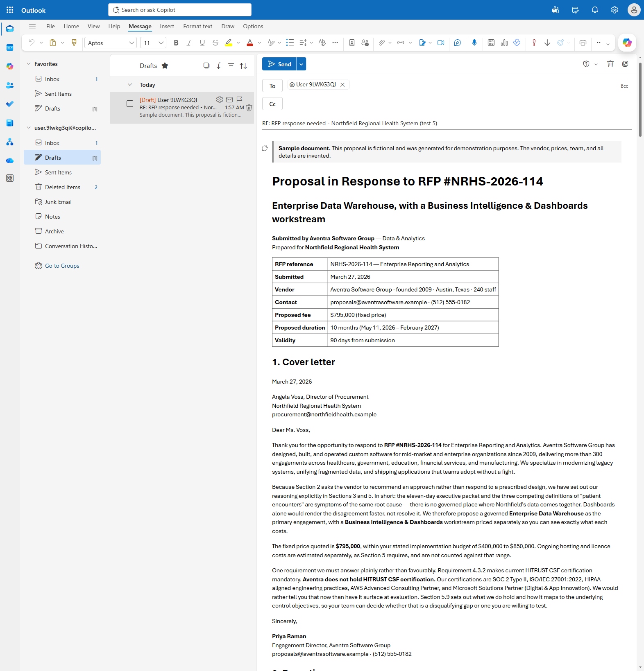Click the Cc recipients button
This screenshot has width=644, height=671.
click(272, 104)
